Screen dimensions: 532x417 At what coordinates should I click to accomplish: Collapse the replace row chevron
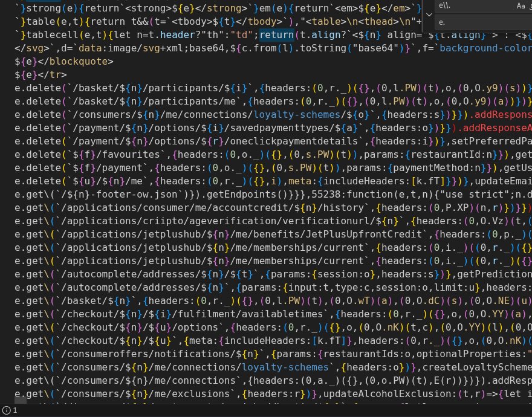click(x=429, y=15)
